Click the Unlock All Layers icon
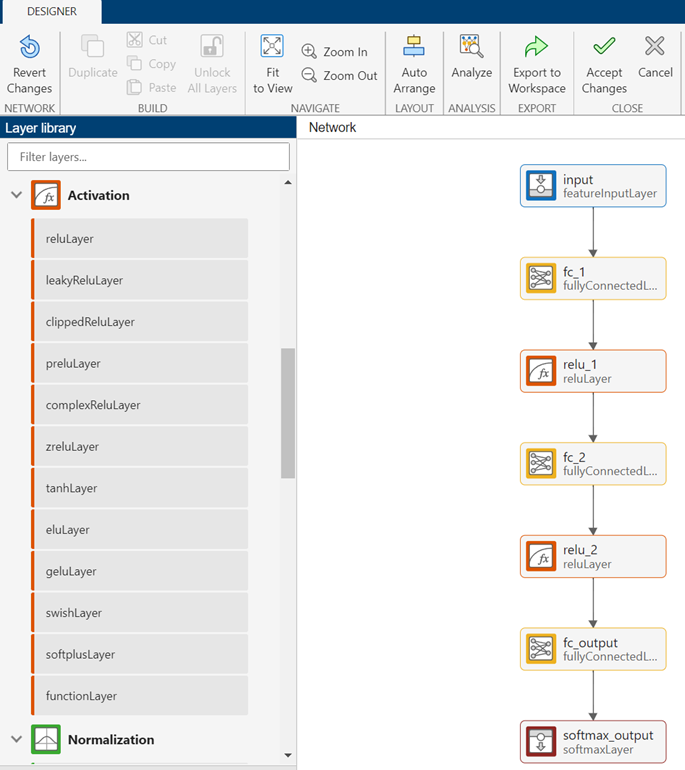 click(212, 47)
